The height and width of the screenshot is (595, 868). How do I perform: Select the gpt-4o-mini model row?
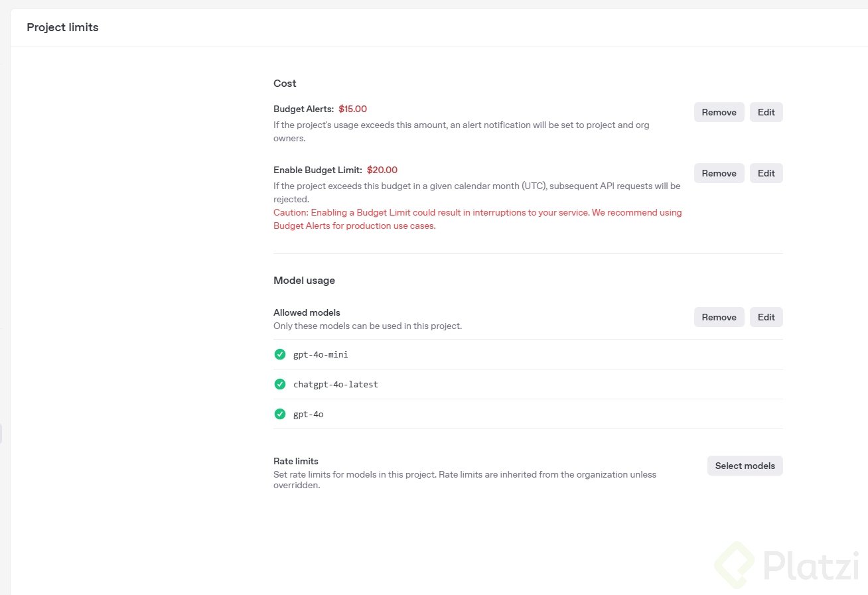(321, 354)
